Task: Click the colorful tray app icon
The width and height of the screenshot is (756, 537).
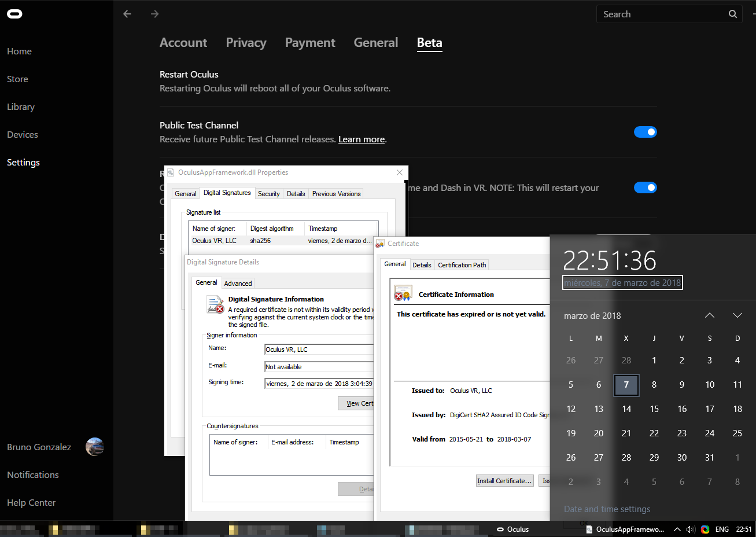Action: [x=705, y=529]
